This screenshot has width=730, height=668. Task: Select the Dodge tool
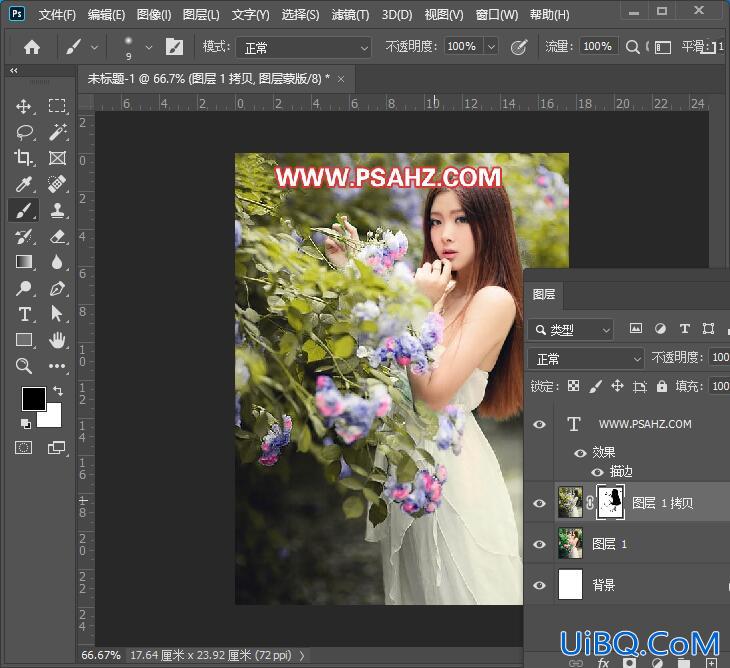click(23, 288)
